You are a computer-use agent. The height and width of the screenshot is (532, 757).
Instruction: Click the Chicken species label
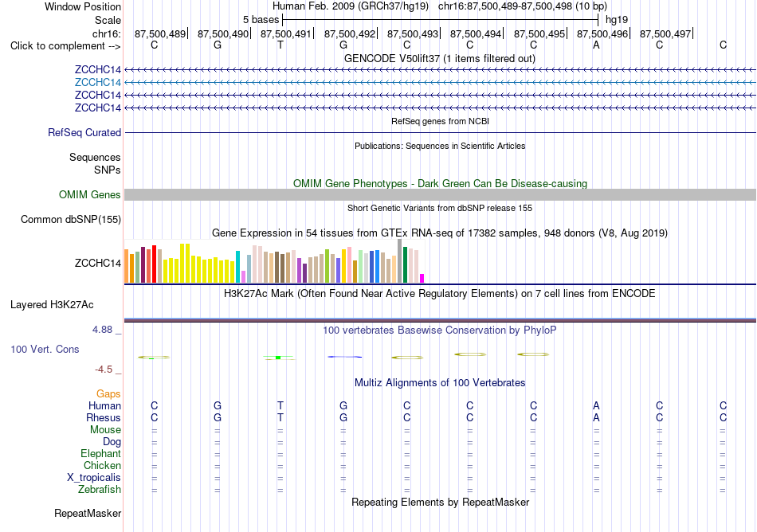click(102, 465)
